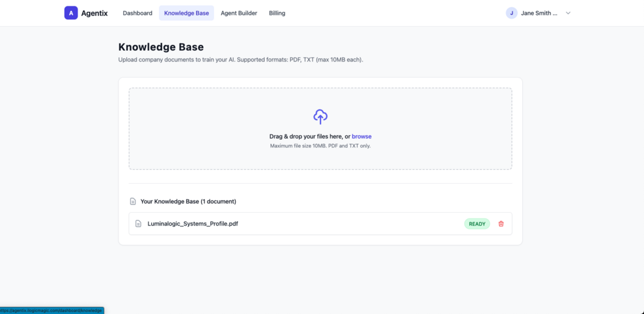644x314 pixels.
Task: Click the cloud upload icon
Action: pos(320,117)
